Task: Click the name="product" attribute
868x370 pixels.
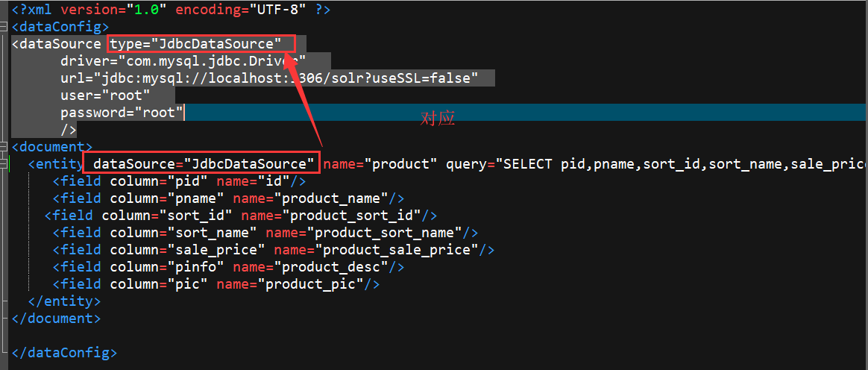Action: [380, 164]
